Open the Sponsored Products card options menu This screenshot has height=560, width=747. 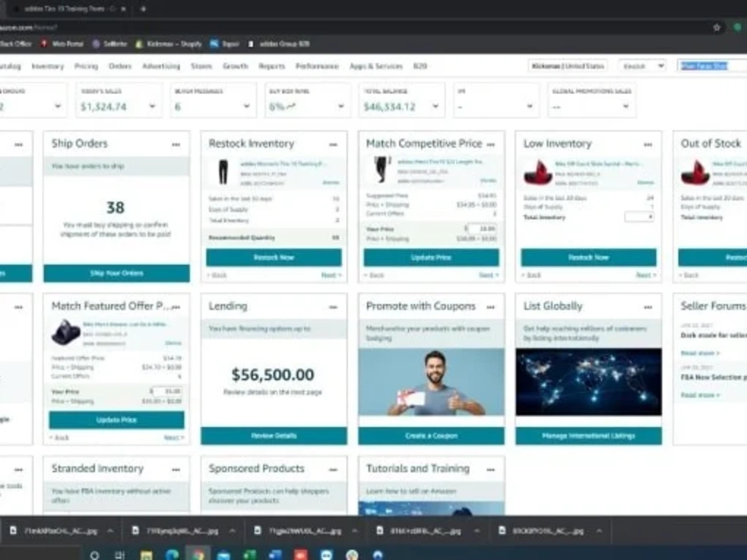click(x=333, y=470)
